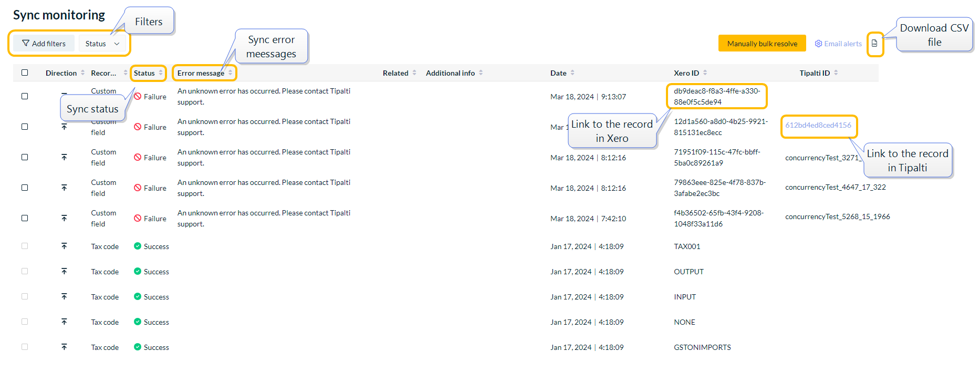Click Sync monitoring page heading
This screenshot has height=372, width=980.
click(x=59, y=15)
